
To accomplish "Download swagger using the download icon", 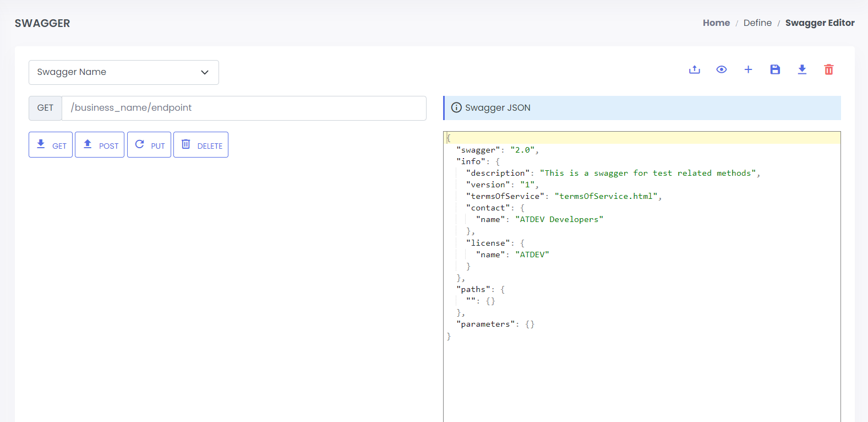I will (x=802, y=69).
